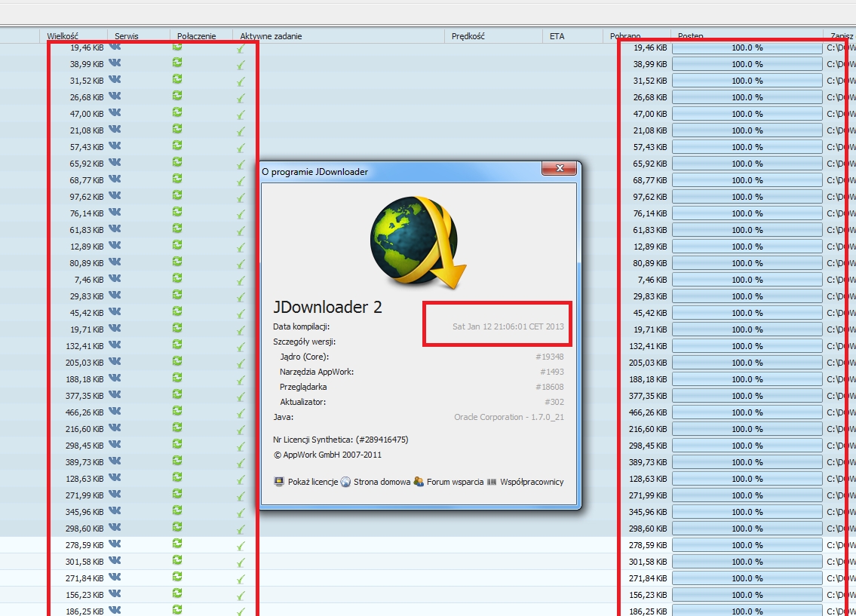856x616 pixels.
Task: Select "38,99 KiB" in the Pobrano column
Action: click(650, 64)
